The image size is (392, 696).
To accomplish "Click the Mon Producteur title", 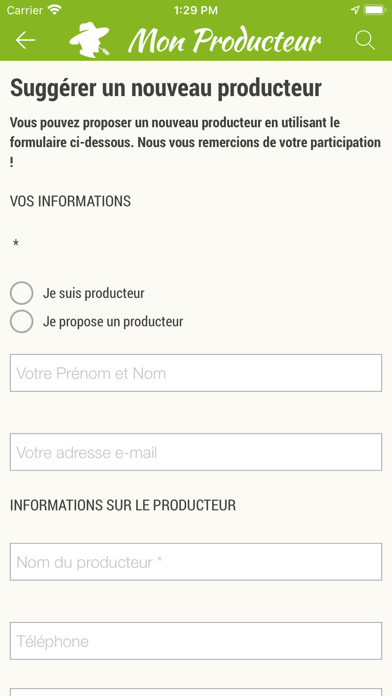I will tap(225, 41).
